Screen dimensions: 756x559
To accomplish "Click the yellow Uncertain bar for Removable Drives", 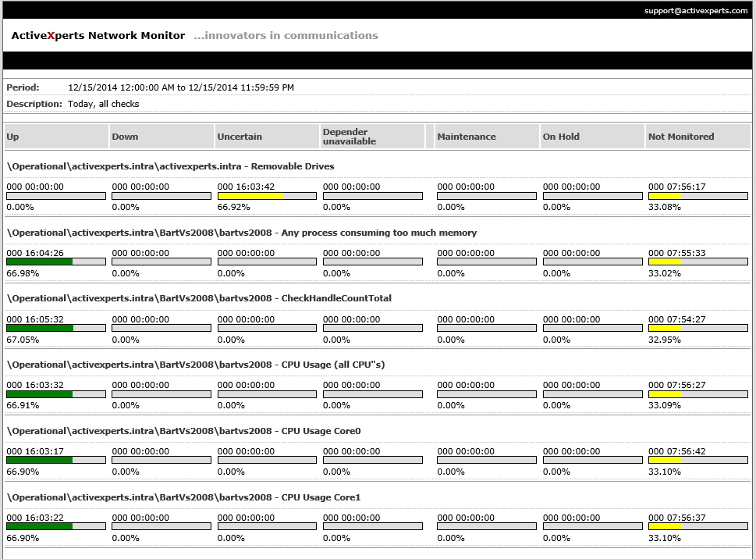I will click(250, 196).
